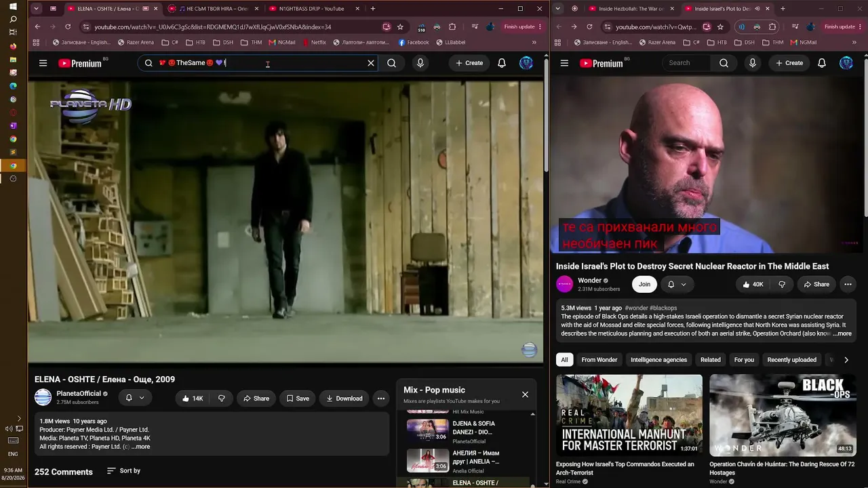Show hidden bookmarks in left browser
The width and height of the screenshot is (868, 488).
click(x=534, y=42)
